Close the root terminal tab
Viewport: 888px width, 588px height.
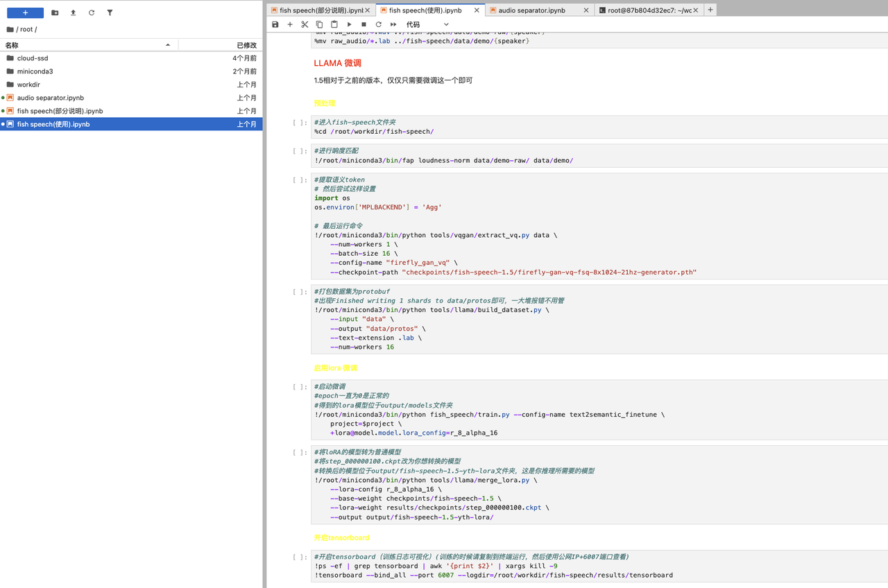[x=696, y=10]
